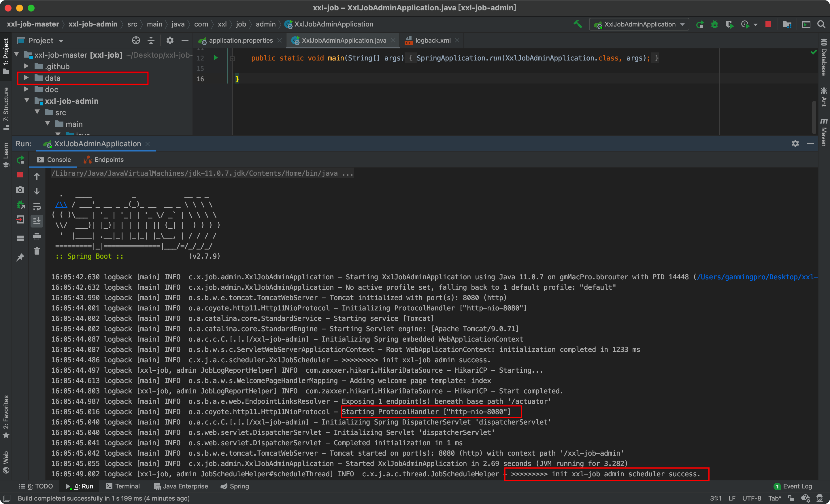
Task: Open the XxlJobAdminApplication run configuration dropdown
Action: coord(639,24)
